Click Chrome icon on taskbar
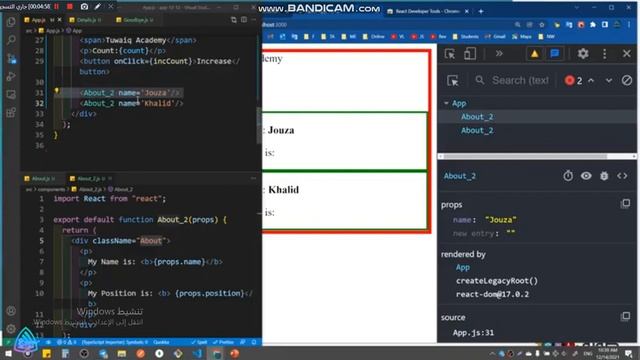Viewport: 640px width, 360px height. click(x=216, y=353)
